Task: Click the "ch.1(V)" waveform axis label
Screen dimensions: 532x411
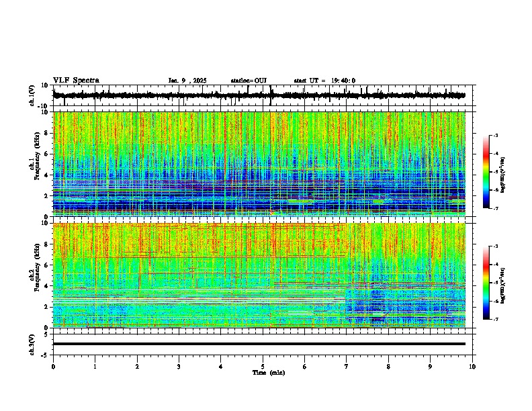Action: coord(32,95)
